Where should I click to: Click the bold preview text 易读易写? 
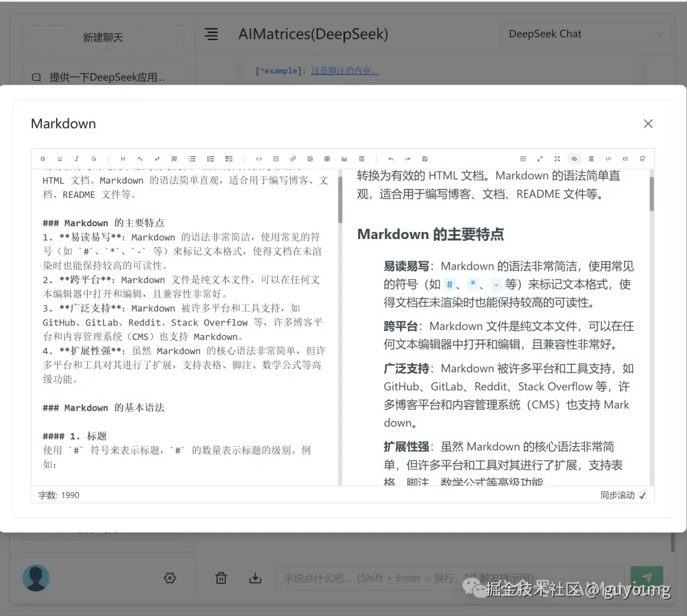pyautogui.click(x=406, y=266)
